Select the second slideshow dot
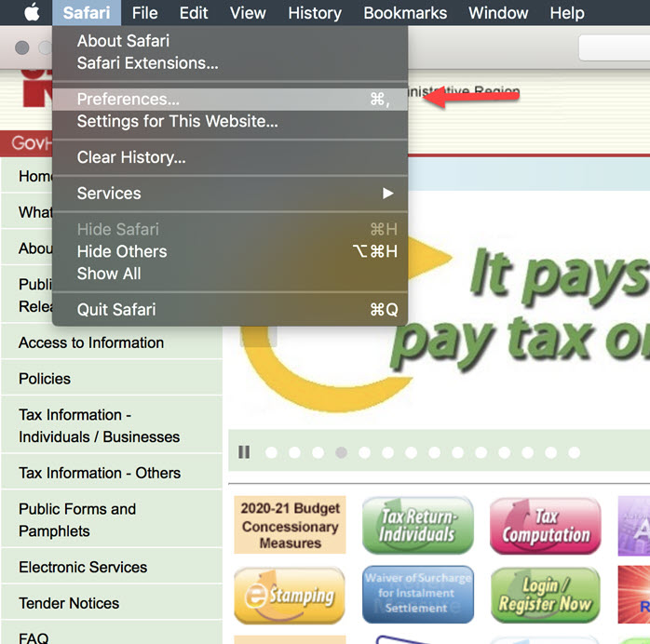Screen dimensions: 650x644 (295, 452)
